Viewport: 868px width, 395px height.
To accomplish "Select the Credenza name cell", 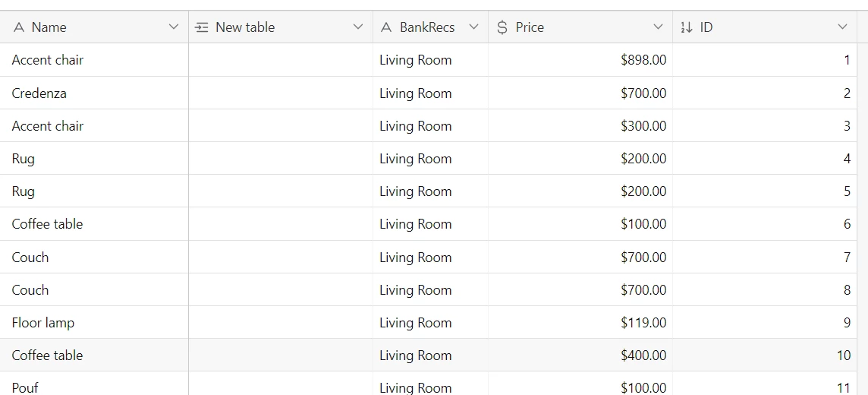I will pyautogui.click(x=94, y=93).
